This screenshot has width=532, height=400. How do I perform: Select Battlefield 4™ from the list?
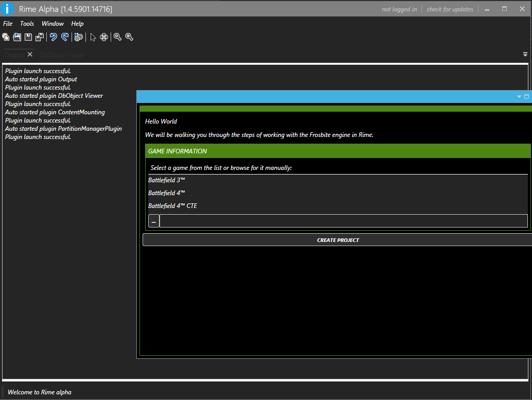338,193
